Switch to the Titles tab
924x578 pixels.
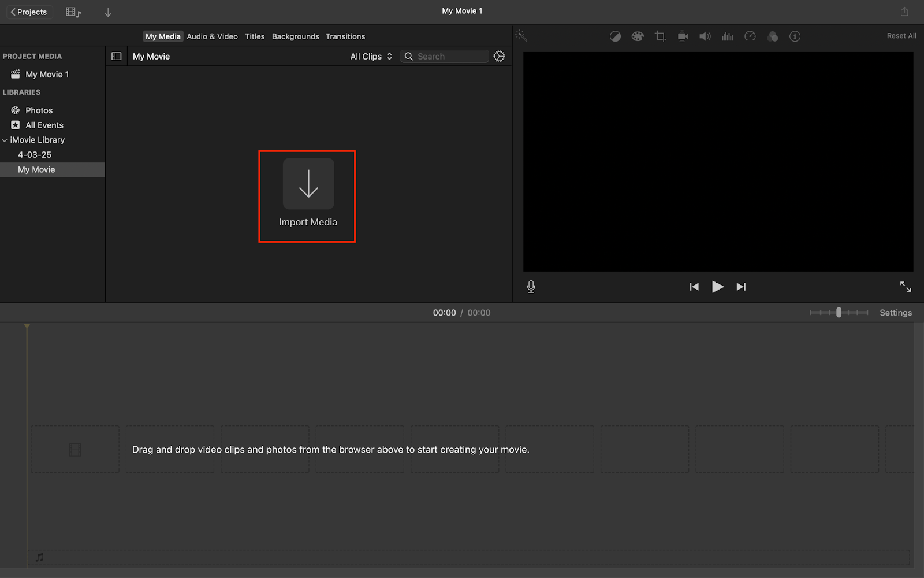[255, 36]
